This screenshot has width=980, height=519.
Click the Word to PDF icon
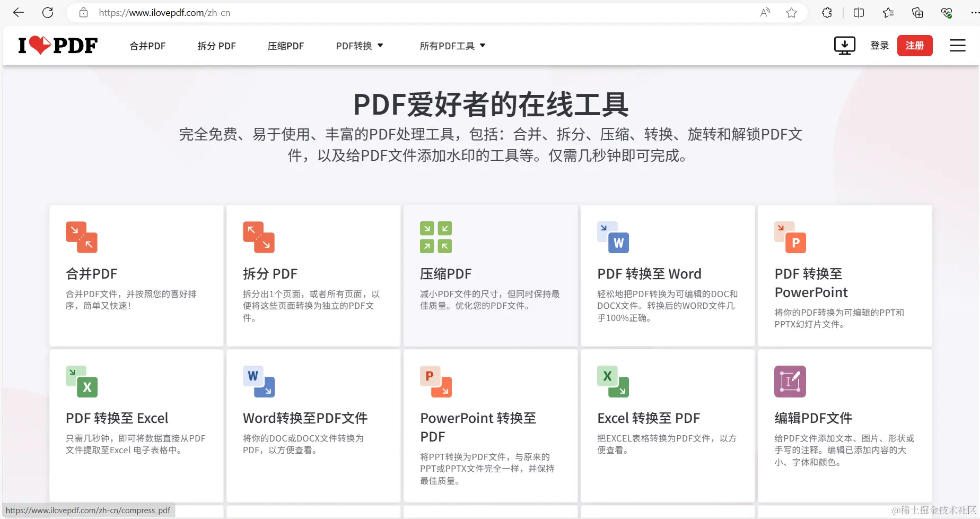click(259, 382)
